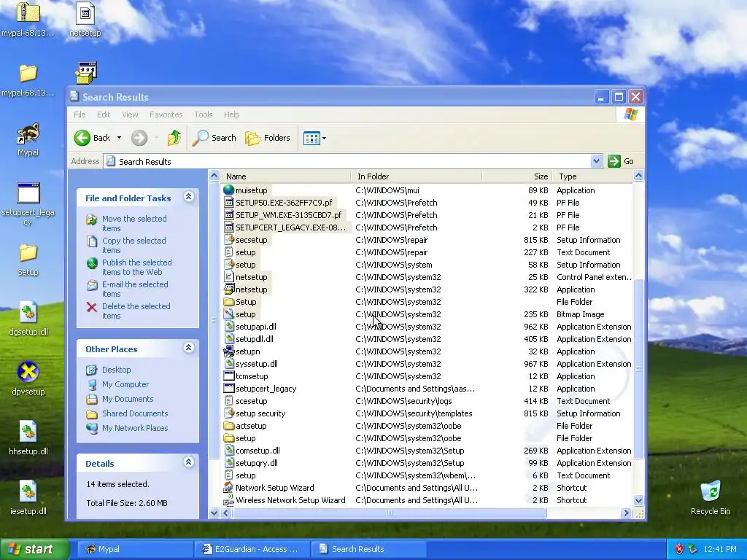Screen dimensions: 747x560
Task: Select the setupapi.dll file icon
Action: click(229, 327)
